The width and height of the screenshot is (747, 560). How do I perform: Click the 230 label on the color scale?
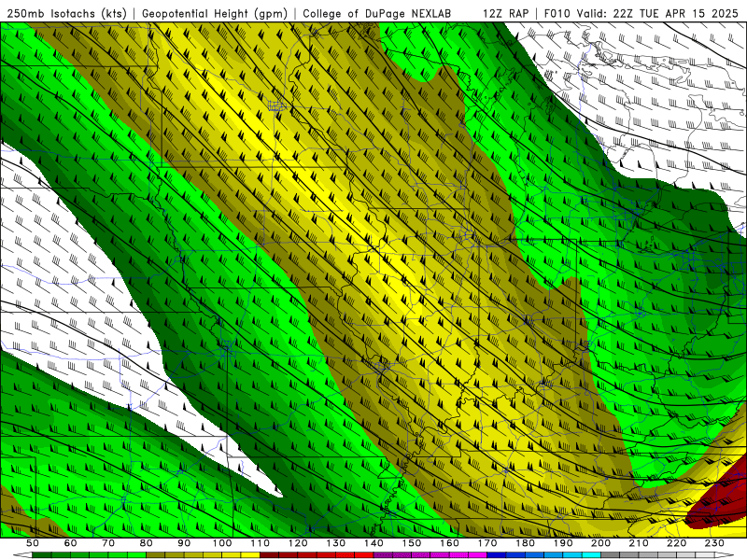tap(714, 543)
